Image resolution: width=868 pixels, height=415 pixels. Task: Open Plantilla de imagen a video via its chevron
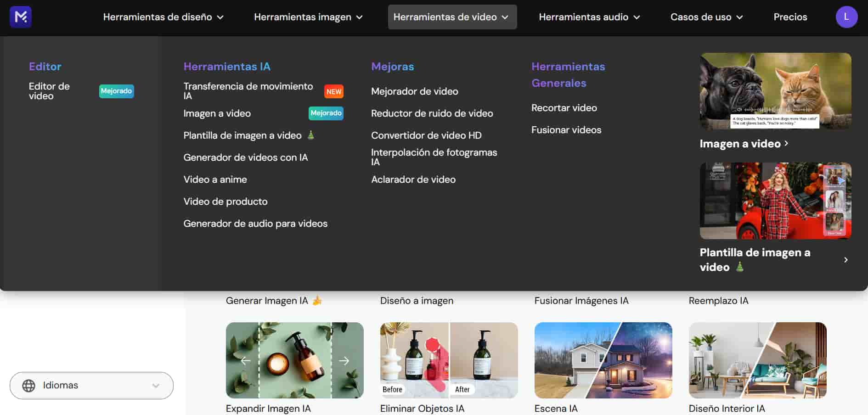tap(845, 260)
